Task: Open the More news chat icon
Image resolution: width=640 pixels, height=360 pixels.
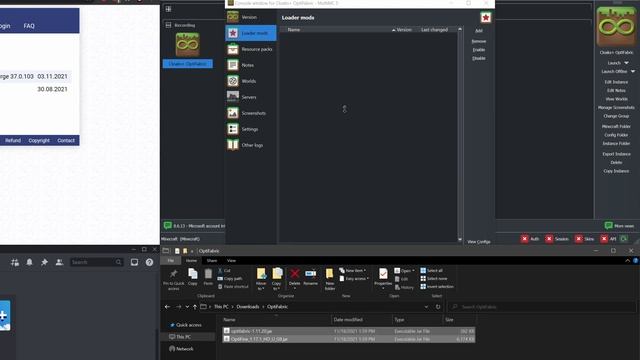Action: point(609,226)
